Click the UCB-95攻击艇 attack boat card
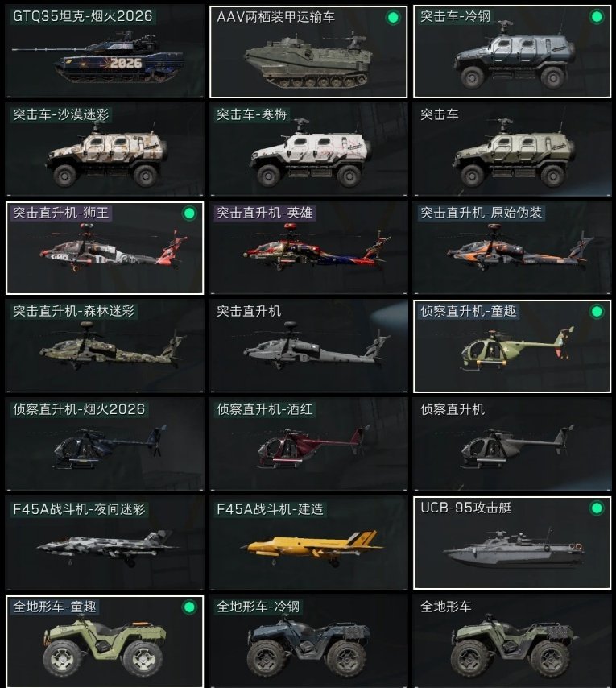This screenshot has width=616, height=688. 512,543
